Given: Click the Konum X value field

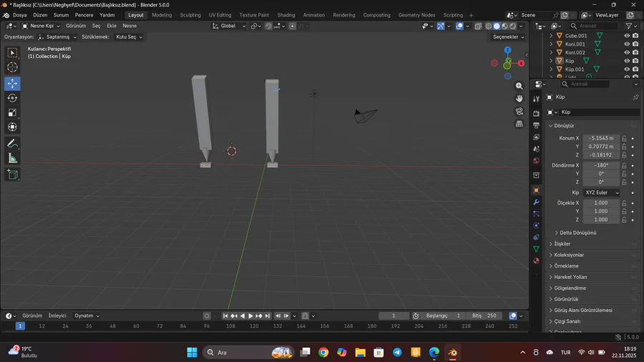Looking at the screenshot, I should click(601, 138).
